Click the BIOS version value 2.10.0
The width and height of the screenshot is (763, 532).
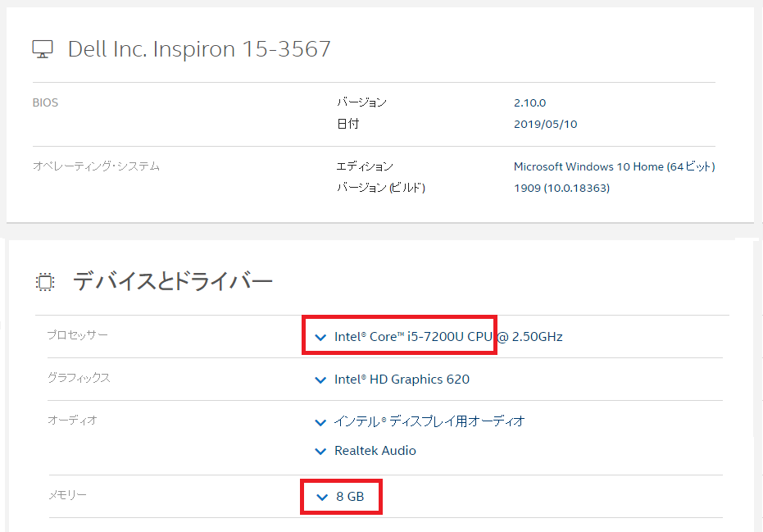click(529, 103)
